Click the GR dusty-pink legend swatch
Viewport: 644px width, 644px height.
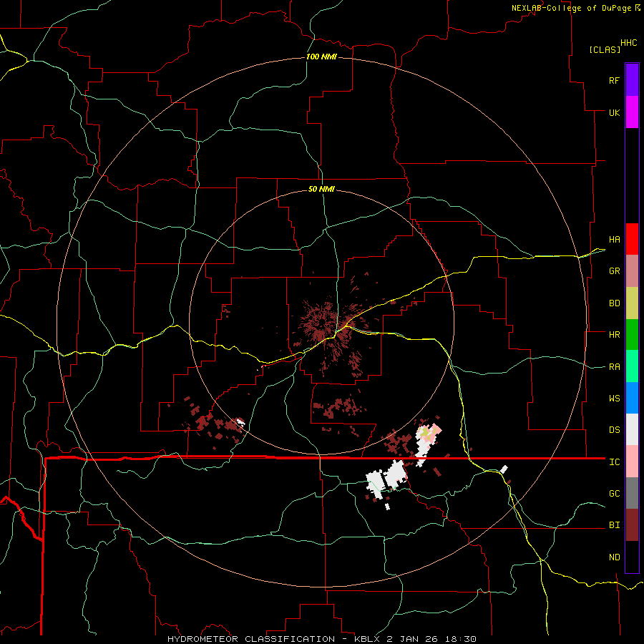coord(632,271)
